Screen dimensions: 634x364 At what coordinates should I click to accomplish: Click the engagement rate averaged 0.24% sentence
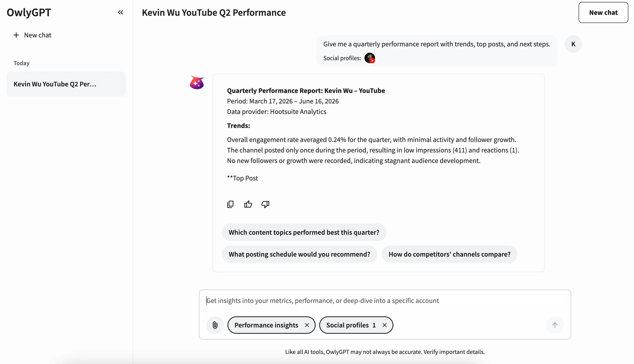pyautogui.click(x=371, y=140)
